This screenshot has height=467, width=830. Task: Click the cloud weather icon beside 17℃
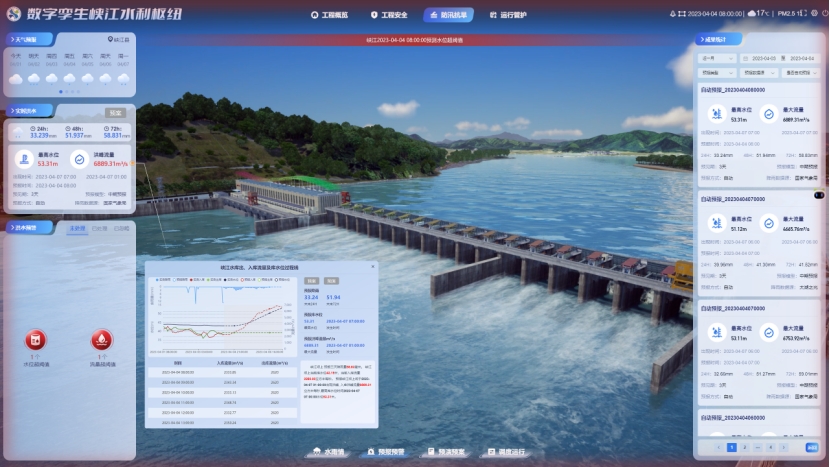[x=752, y=13]
